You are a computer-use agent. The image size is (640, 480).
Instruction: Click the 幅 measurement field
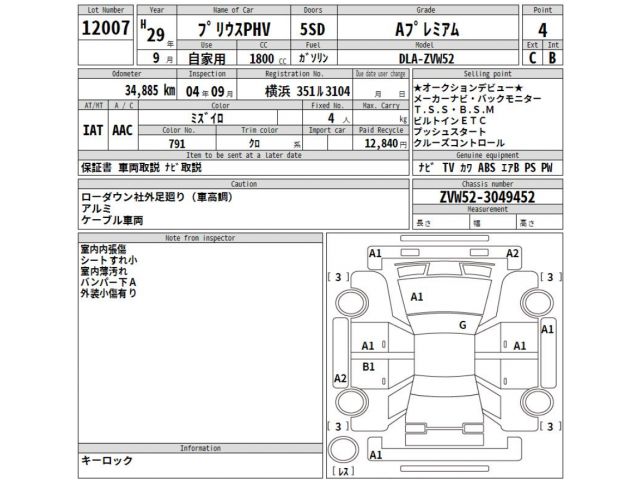[493, 223]
